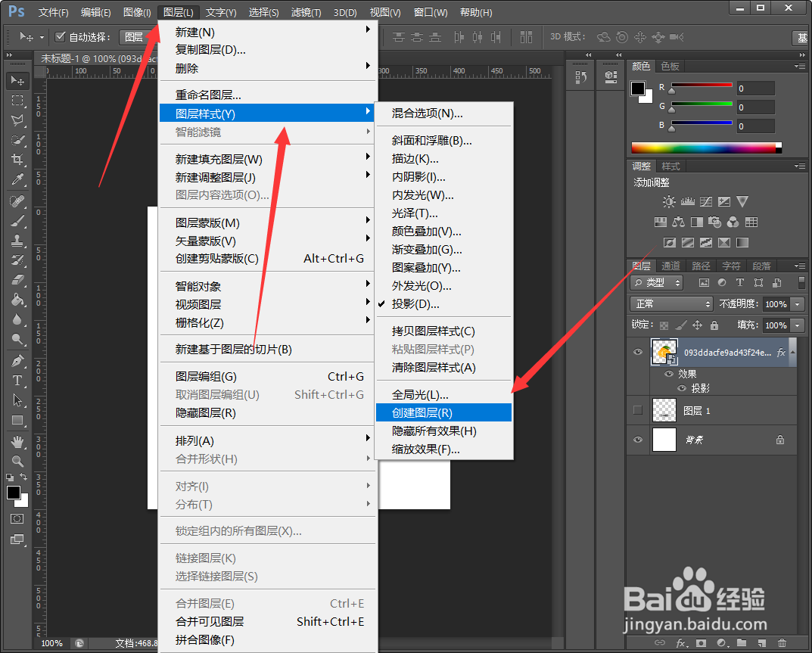
Task: Choose Drop Shadow menu entry
Action: (443, 304)
